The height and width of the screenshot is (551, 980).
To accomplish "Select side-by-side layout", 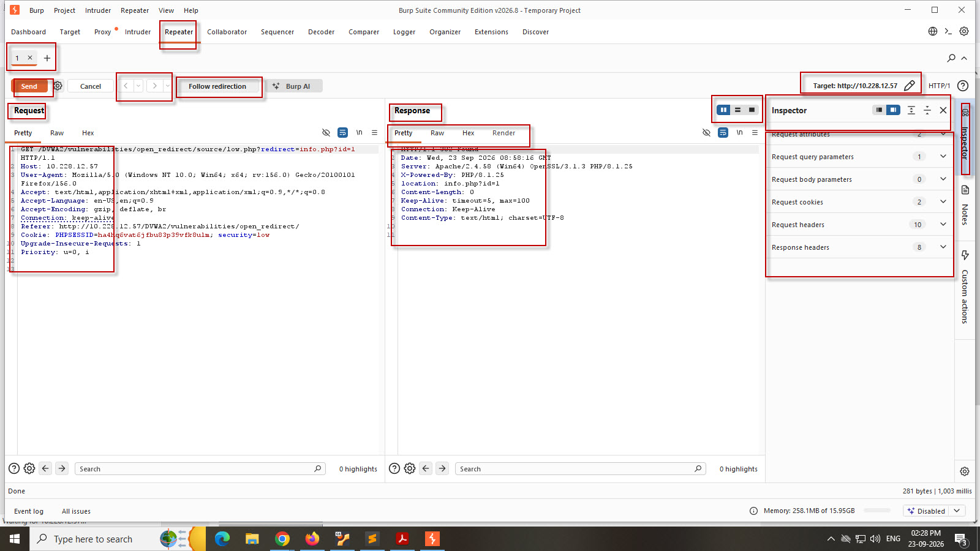I will coord(723,110).
